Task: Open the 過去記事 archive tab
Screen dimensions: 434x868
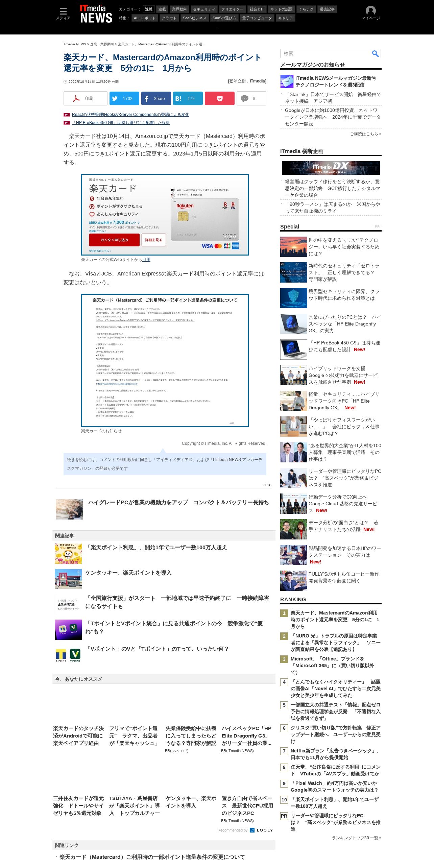Action: [x=327, y=9]
